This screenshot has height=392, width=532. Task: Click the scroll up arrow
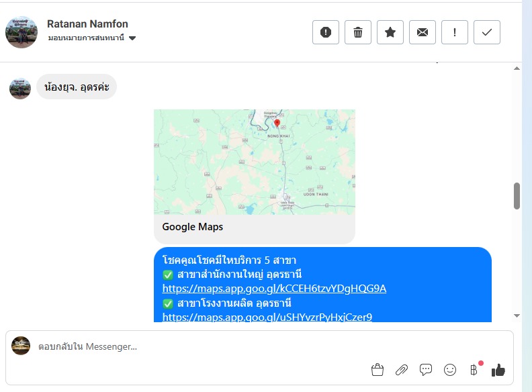coord(517,68)
